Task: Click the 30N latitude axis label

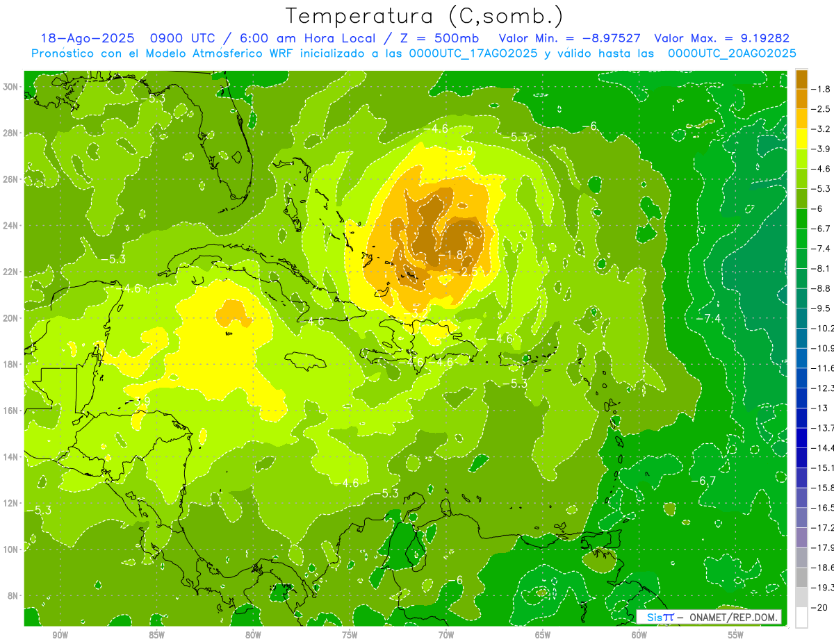Action: pyautogui.click(x=11, y=87)
